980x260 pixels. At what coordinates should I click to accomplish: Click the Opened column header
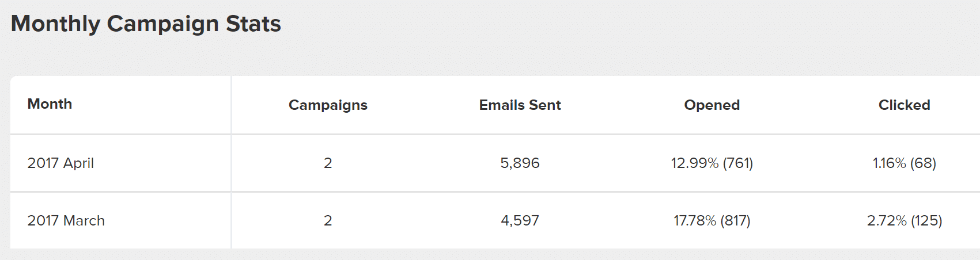pos(712,105)
